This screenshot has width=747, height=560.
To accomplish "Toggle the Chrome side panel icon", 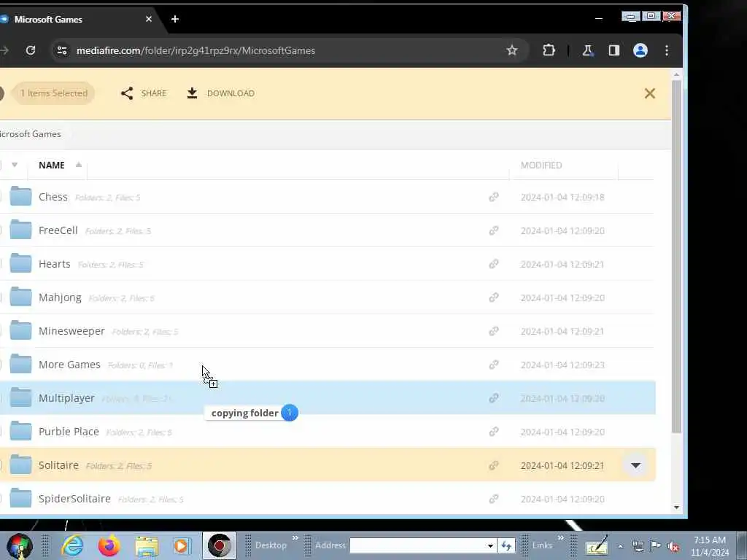I will pyautogui.click(x=614, y=50).
